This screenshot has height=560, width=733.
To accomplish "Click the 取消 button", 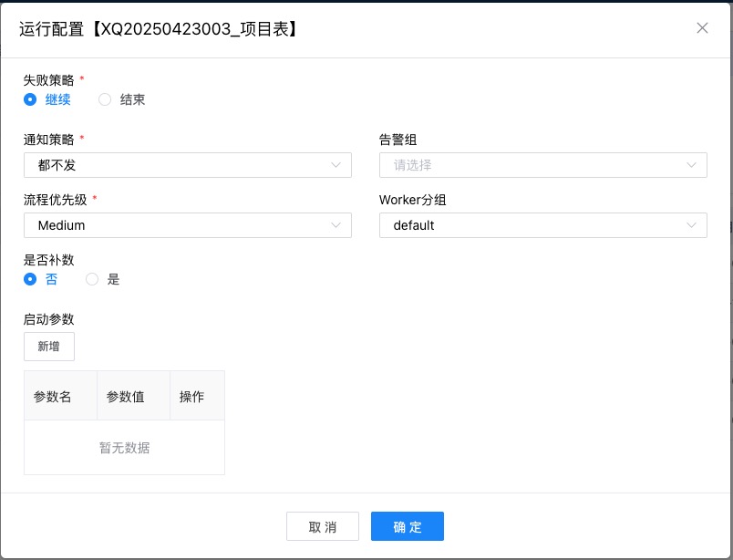I will pos(323,526).
